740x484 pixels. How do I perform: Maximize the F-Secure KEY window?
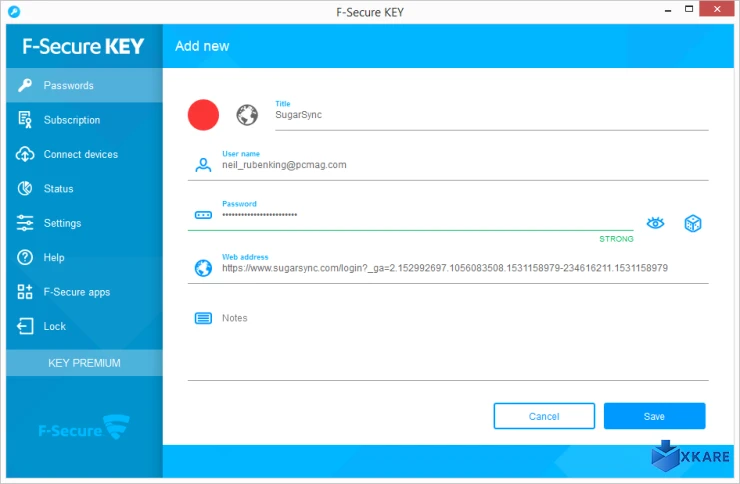[x=689, y=9]
